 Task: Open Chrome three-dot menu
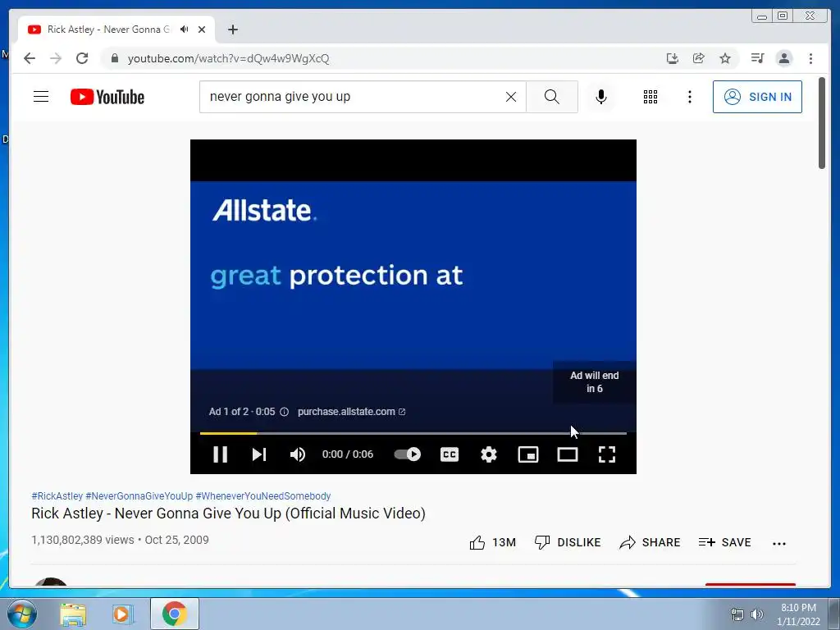tap(810, 58)
